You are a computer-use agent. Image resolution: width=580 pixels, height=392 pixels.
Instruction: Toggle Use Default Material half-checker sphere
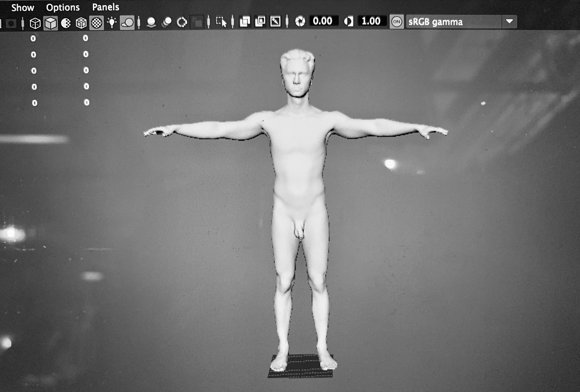point(66,23)
